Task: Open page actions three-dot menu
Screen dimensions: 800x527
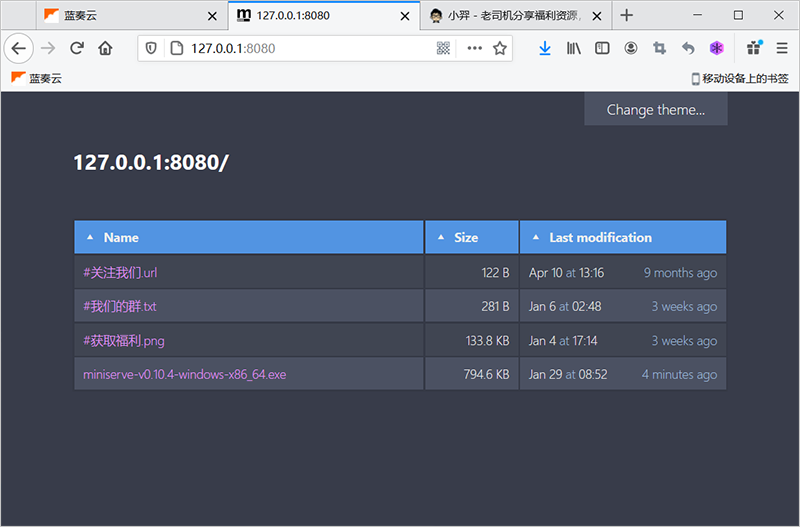Action: 474,48
